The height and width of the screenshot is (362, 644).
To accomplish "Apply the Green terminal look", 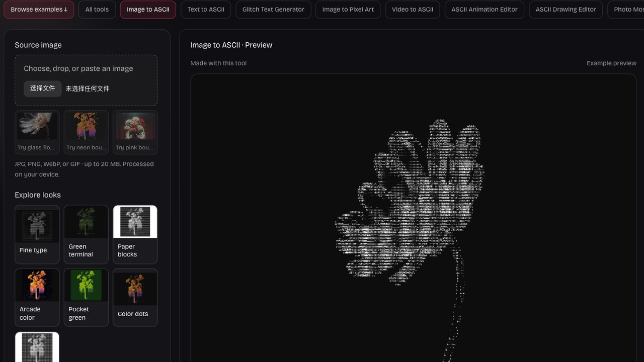I will pos(86,234).
